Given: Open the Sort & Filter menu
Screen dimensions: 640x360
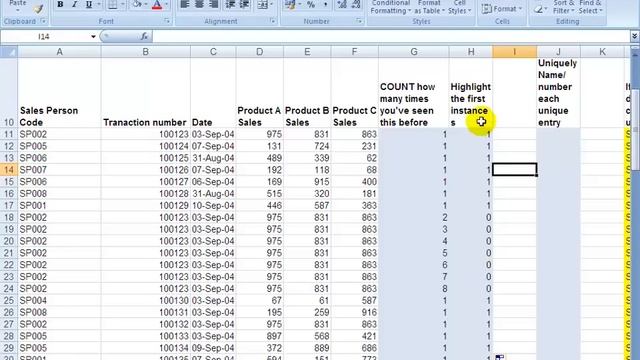Looking at the screenshot, I should pyautogui.click(x=563, y=7).
